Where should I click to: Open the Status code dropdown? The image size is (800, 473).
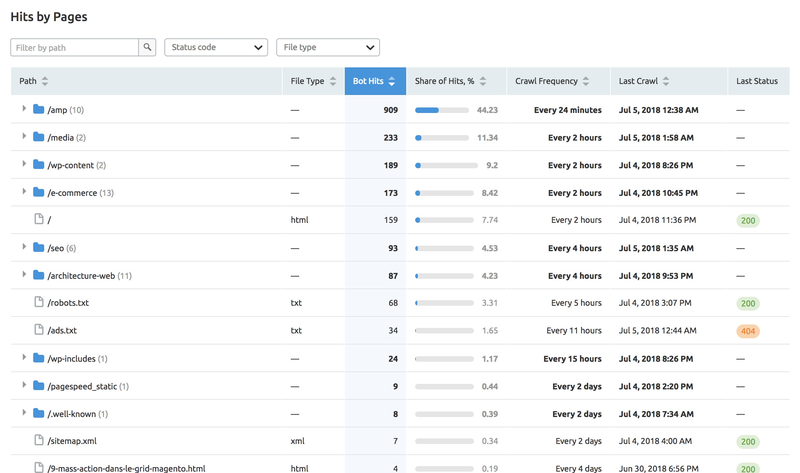(216, 47)
